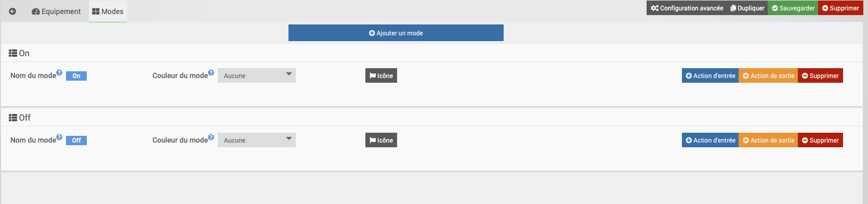This screenshot has height=204, width=868.
Task: Open Configuration avancée
Action: (687, 8)
